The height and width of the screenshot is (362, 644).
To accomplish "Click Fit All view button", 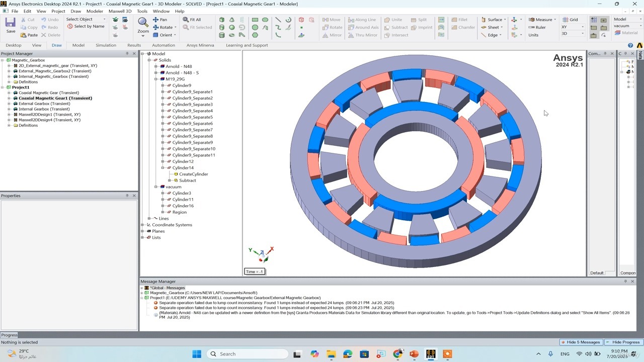I will (x=192, y=20).
